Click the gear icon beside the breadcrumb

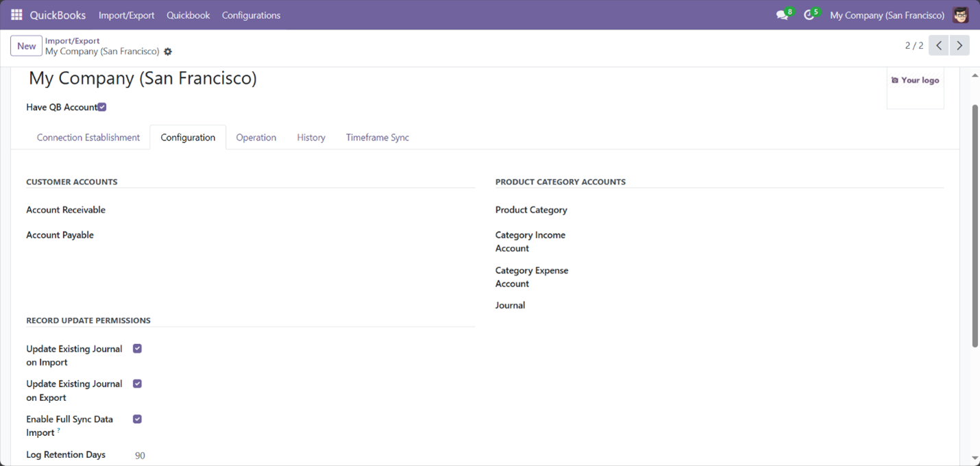pyautogui.click(x=167, y=51)
